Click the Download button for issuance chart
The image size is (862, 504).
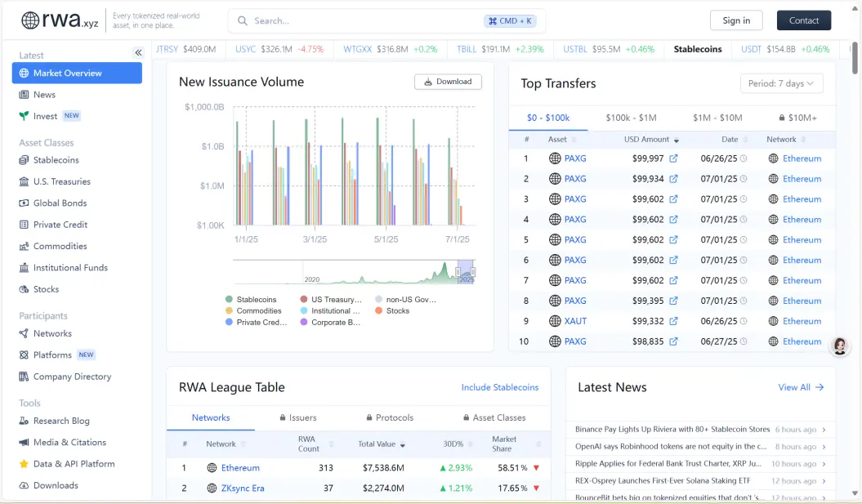(448, 82)
